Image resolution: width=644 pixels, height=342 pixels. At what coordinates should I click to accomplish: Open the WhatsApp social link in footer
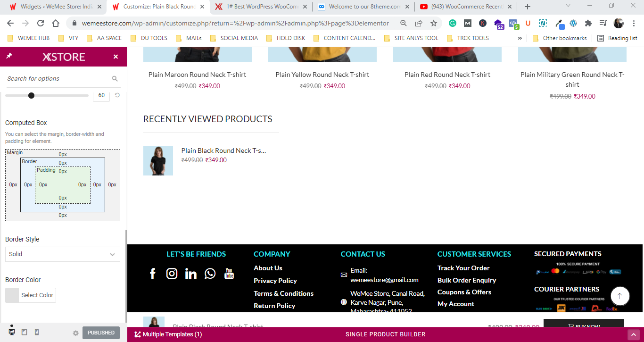(210, 274)
